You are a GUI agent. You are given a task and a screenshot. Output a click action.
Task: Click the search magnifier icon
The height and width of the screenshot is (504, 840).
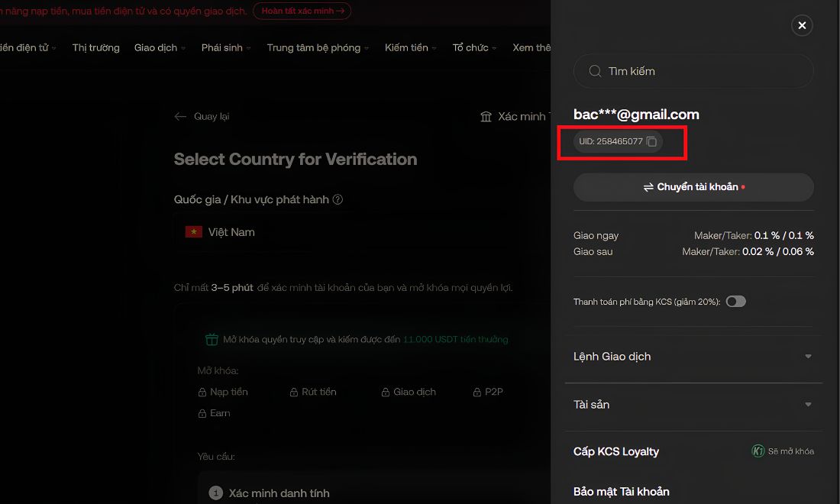[595, 71]
